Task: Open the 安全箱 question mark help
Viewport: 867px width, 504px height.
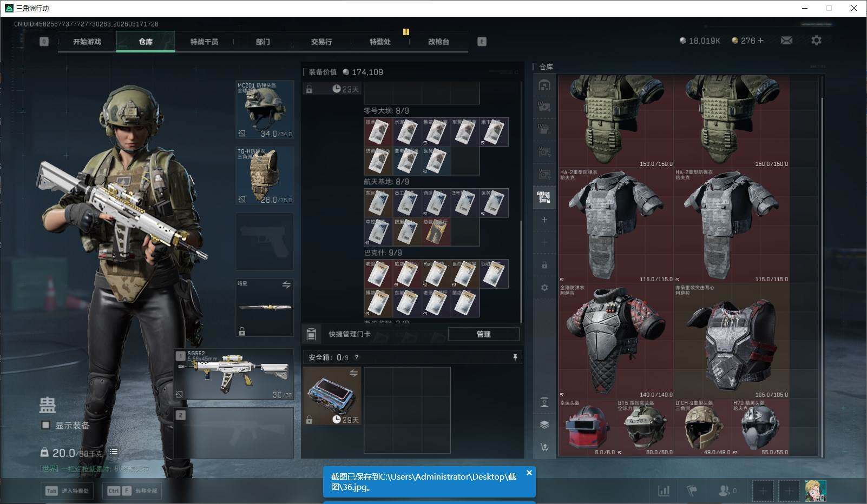Action: pyautogui.click(x=356, y=357)
